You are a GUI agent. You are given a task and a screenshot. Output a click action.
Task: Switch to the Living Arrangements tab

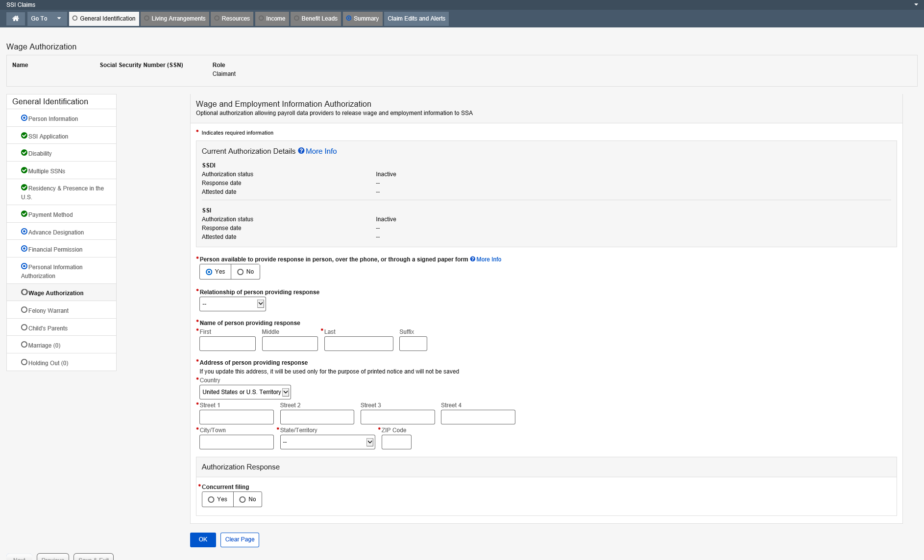(175, 19)
